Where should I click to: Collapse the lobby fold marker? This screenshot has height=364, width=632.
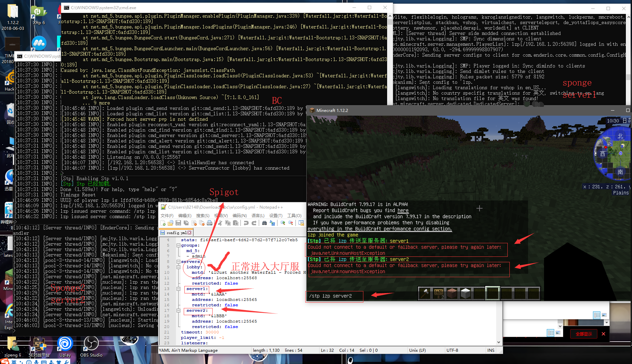[x=178, y=267]
